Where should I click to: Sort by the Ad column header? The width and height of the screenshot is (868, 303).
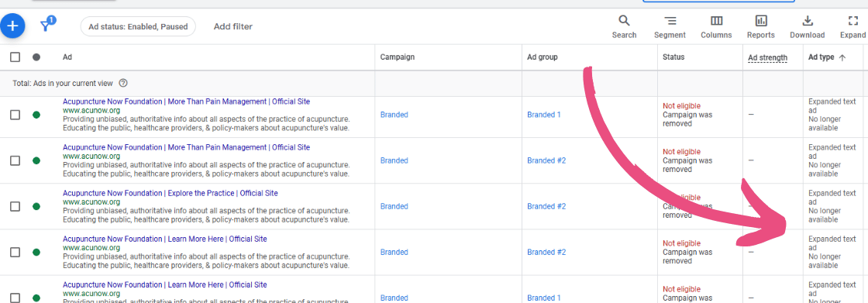67,57
